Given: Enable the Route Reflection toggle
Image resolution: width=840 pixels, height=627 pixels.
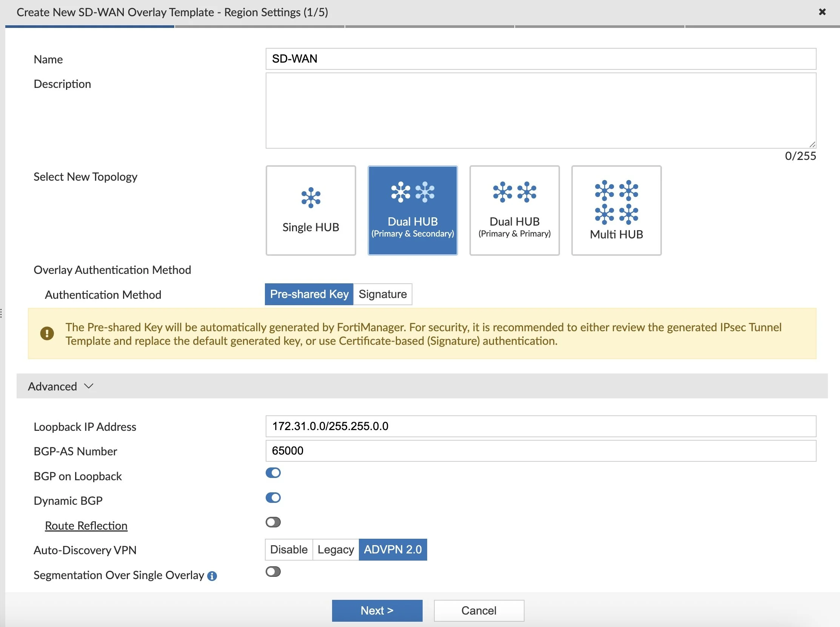Looking at the screenshot, I should pos(273,522).
